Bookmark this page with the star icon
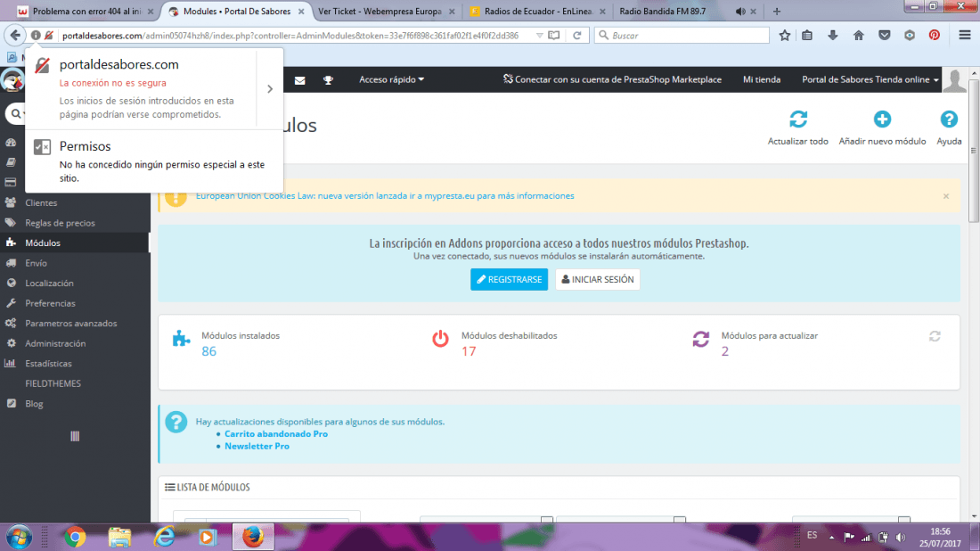The image size is (980, 551). [784, 36]
